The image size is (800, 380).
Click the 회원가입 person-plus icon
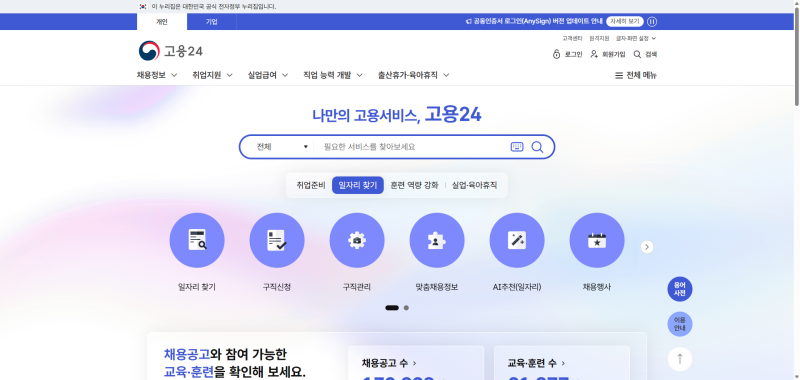pyautogui.click(x=594, y=54)
